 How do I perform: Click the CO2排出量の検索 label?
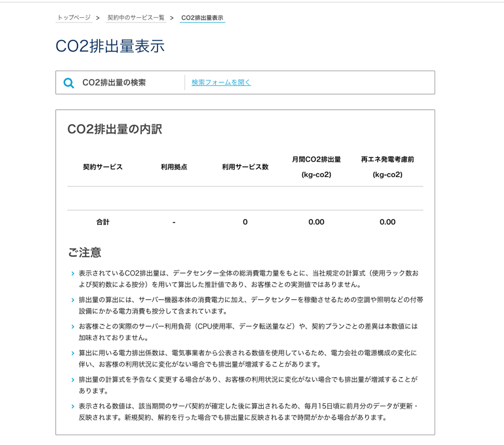(114, 83)
